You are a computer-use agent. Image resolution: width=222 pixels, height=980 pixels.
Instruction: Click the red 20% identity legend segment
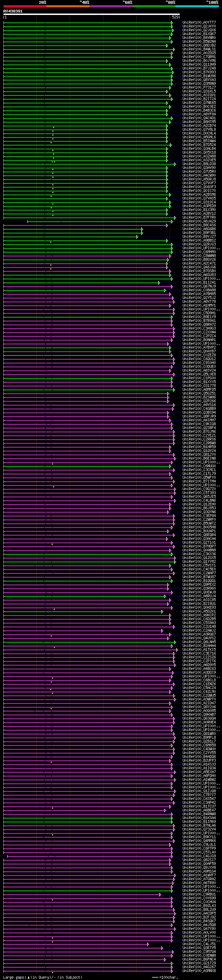point(25,6)
